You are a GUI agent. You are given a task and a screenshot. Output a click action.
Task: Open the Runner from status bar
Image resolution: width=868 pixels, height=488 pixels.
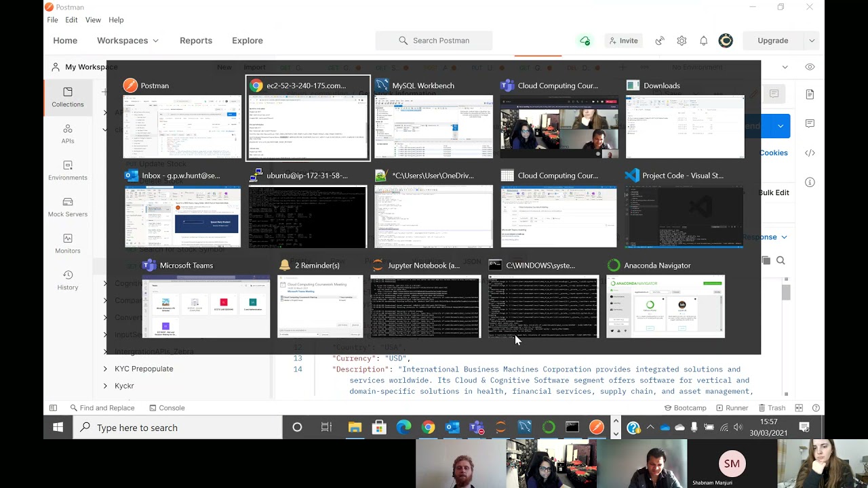731,408
